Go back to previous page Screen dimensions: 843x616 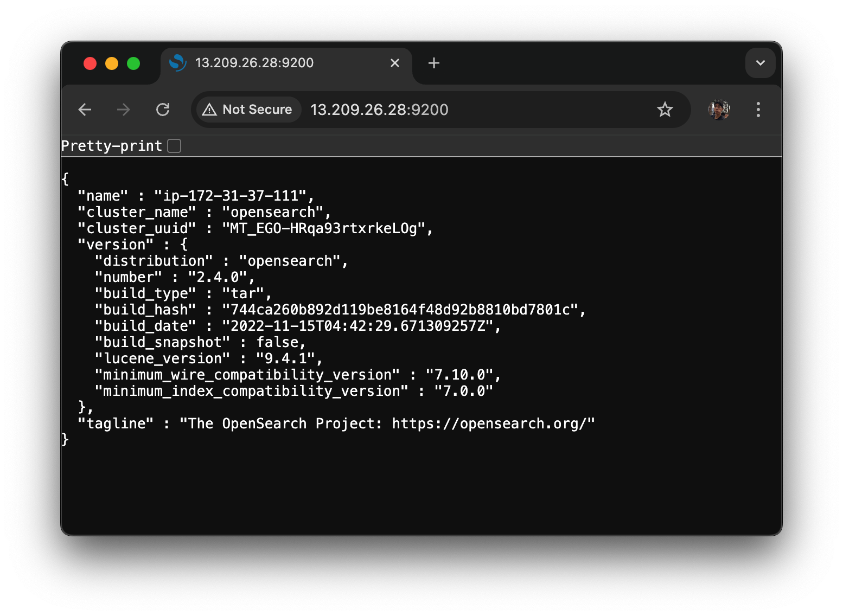[85, 110]
